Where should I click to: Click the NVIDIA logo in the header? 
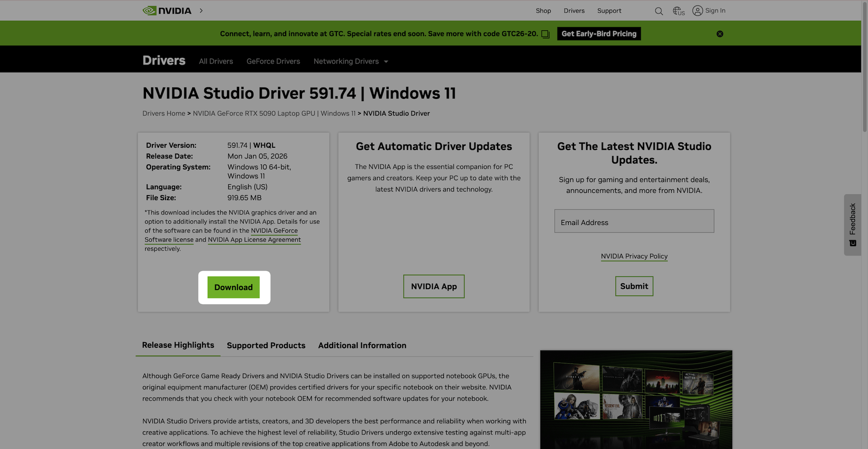pyautogui.click(x=167, y=10)
